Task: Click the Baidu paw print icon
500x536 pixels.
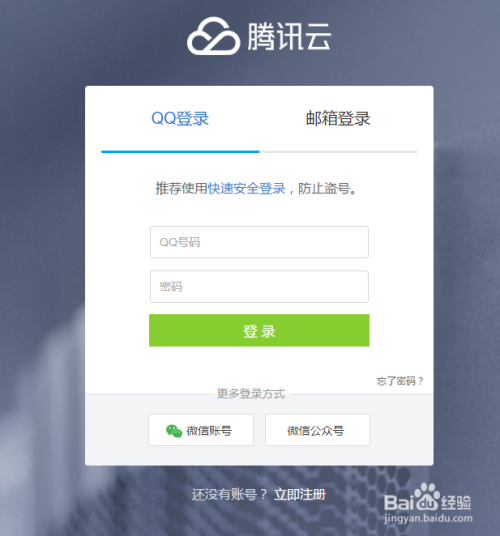Action: [427, 493]
